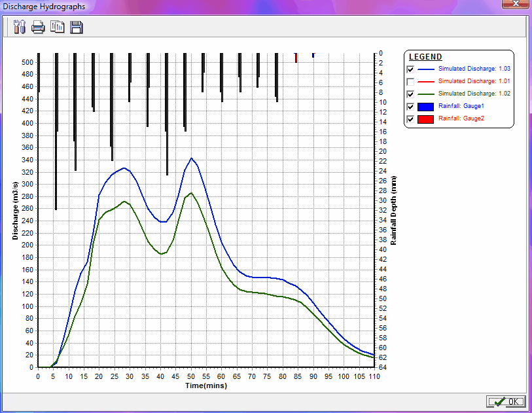Click the red Gauge2 color swatch
The image size is (532, 413).
click(x=426, y=119)
